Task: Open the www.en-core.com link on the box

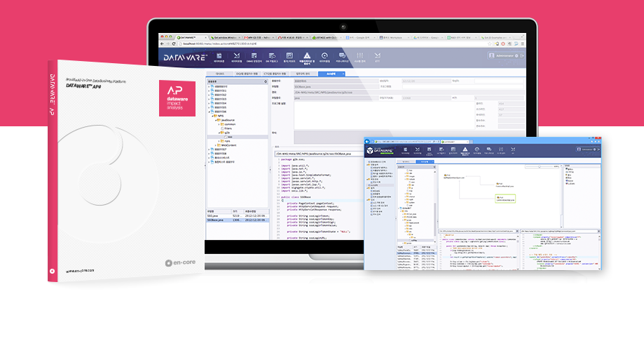Action: click(x=81, y=271)
